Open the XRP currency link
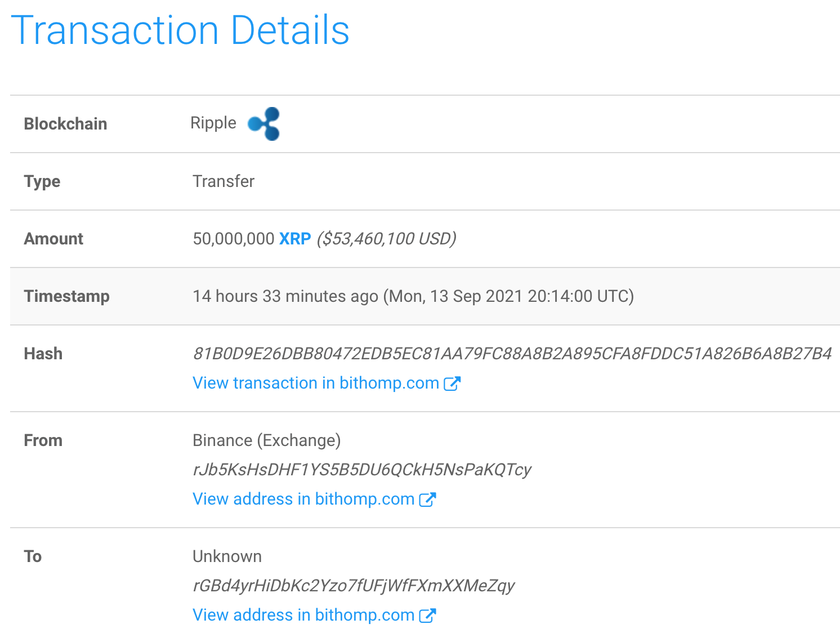Image resolution: width=840 pixels, height=642 pixels. 294,239
